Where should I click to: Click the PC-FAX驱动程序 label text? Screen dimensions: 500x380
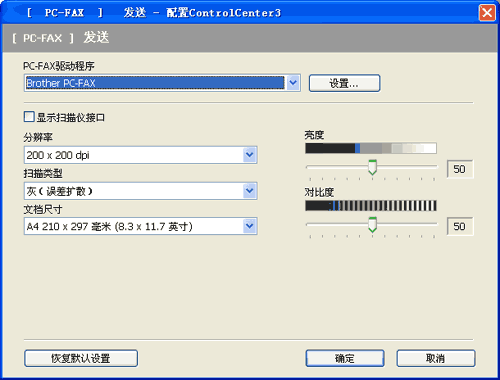[x=59, y=66]
